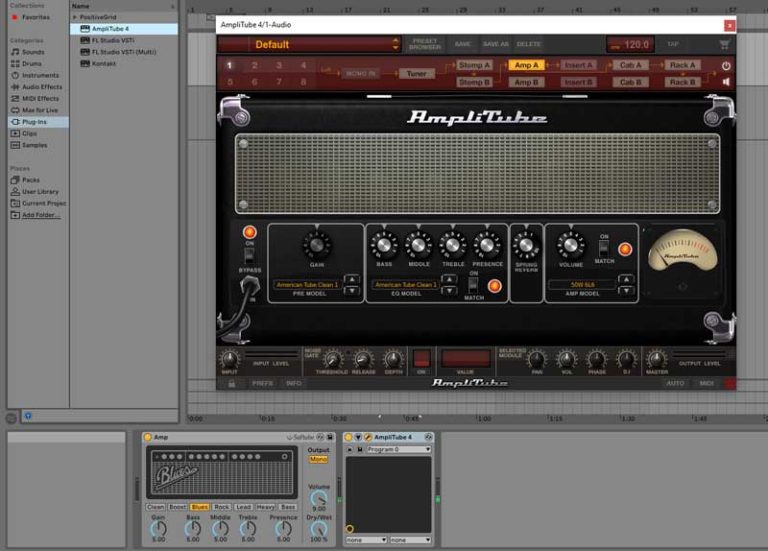Click the AmpliTube power icon
Viewport: 768px width, 551px height.
(x=726, y=66)
